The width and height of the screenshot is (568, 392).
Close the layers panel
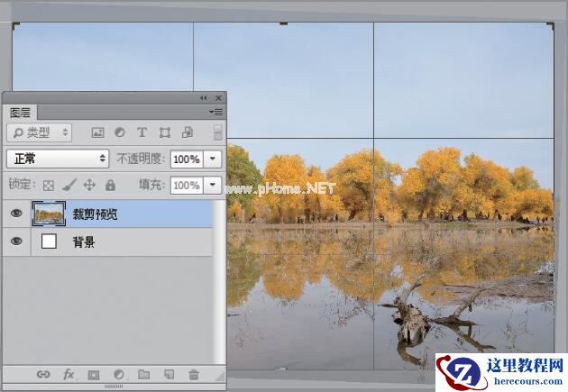pyautogui.click(x=218, y=98)
